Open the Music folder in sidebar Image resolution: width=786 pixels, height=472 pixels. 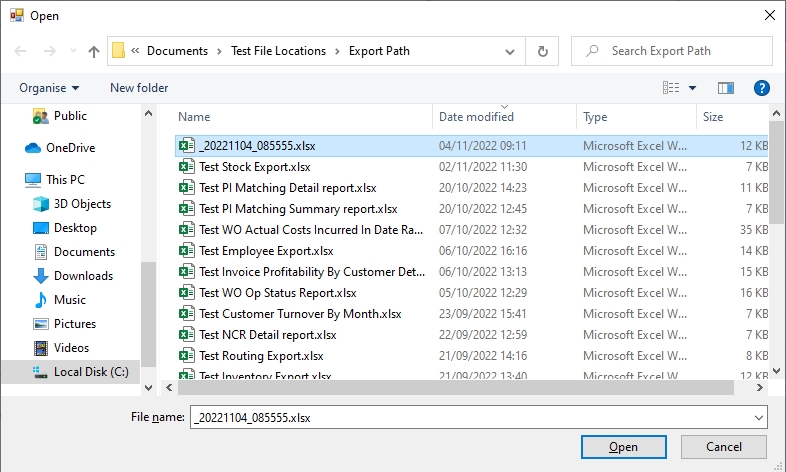click(70, 300)
